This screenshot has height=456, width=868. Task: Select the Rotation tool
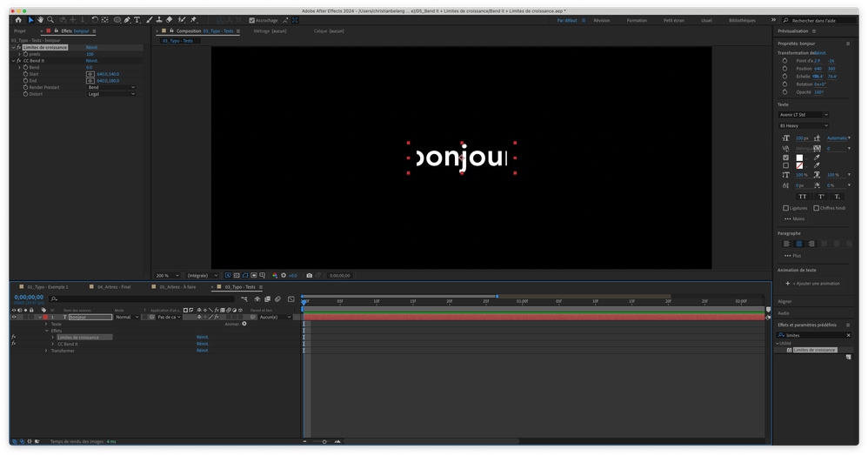click(95, 20)
